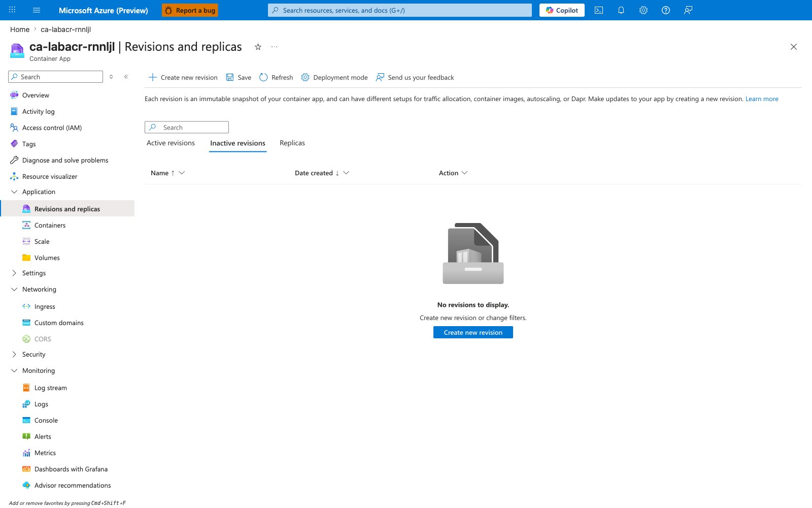The image size is (812, 508).
Task: Click the blue Create new revision button
Action: pos(473,332)
